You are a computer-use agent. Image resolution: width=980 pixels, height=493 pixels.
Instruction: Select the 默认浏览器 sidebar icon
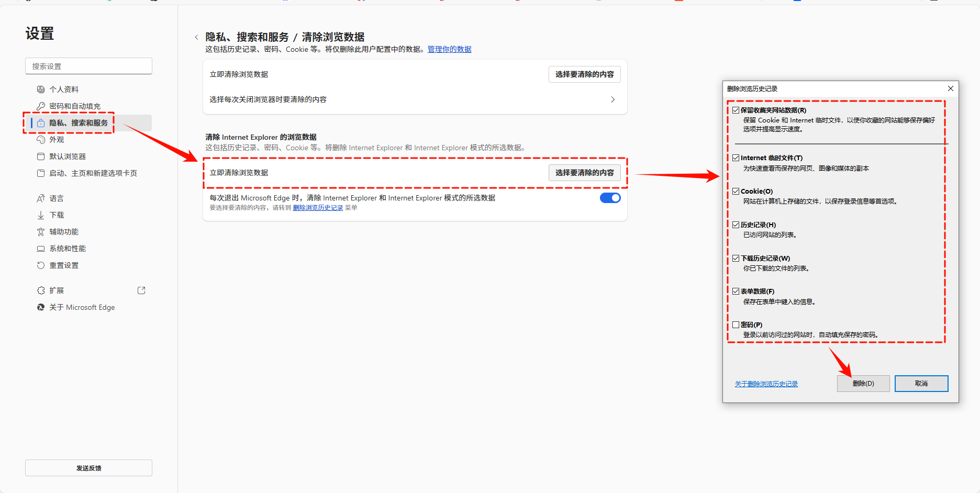tap(41, 156)
